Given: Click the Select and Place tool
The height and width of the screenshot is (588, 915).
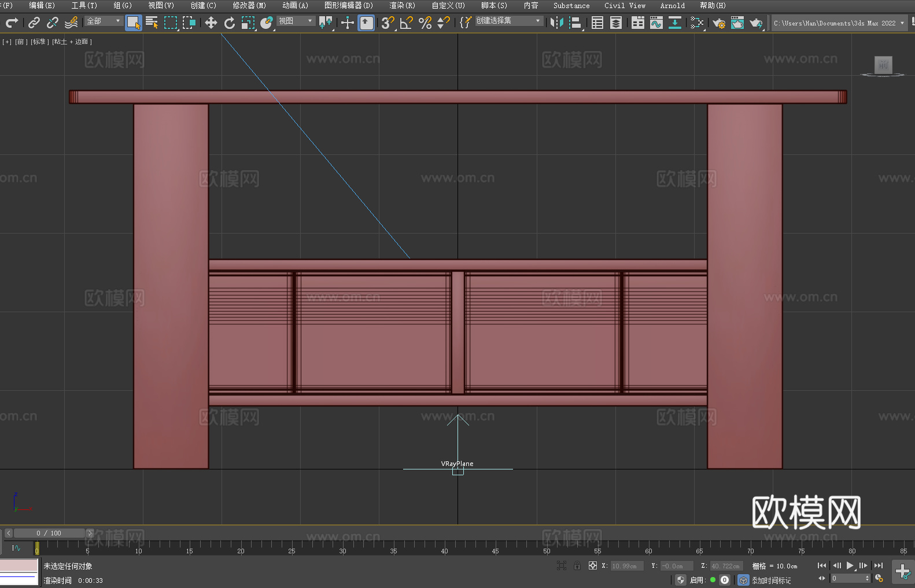Looking at the screenshot, I should [267, 23].
